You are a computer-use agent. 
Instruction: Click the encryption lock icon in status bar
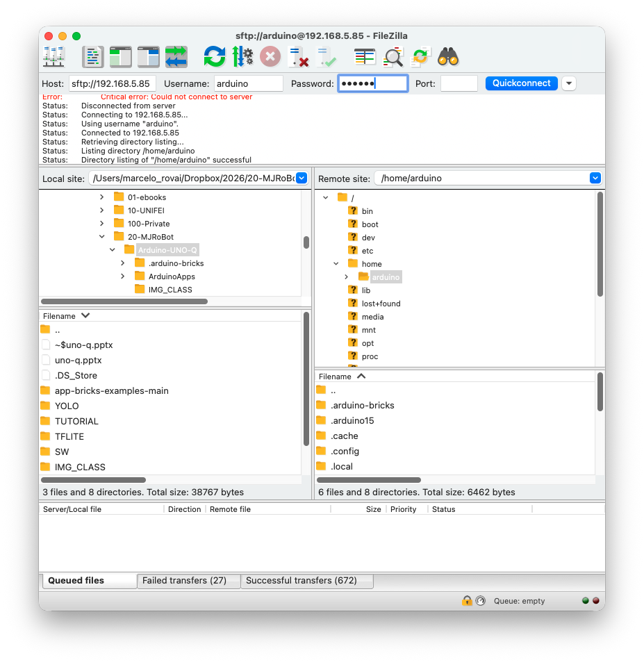pyautogui.click(x=467, y=601)
